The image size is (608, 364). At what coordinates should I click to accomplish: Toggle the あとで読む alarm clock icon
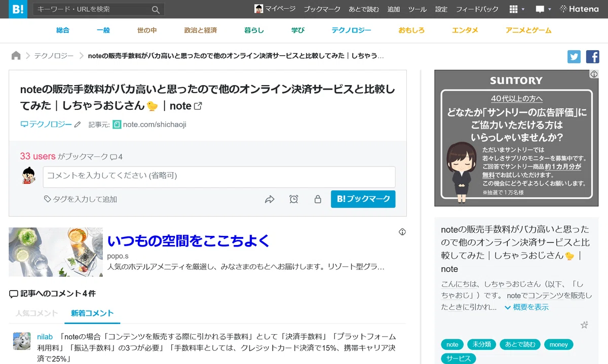tap(294, 199)
